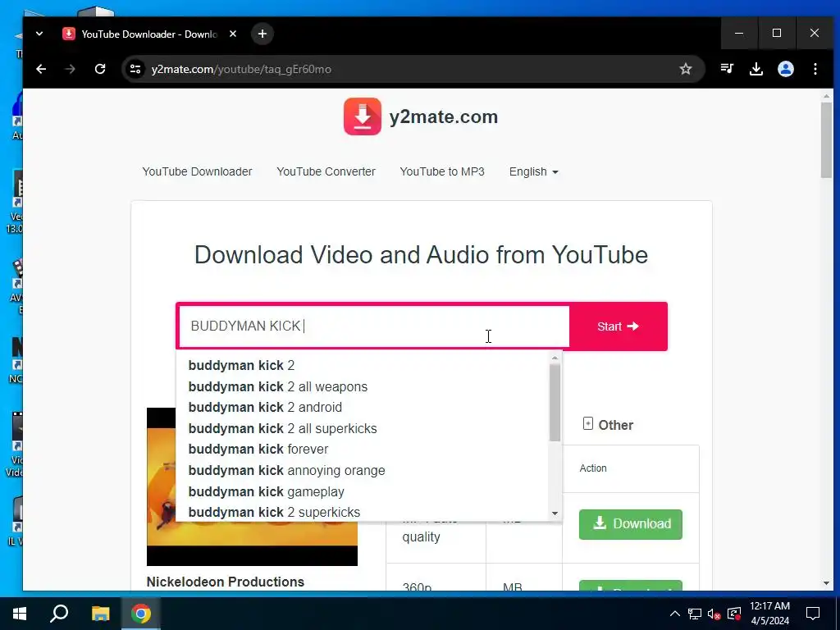
Task: Click the Chrome taskbar icon
Action: tap(141, 614)
